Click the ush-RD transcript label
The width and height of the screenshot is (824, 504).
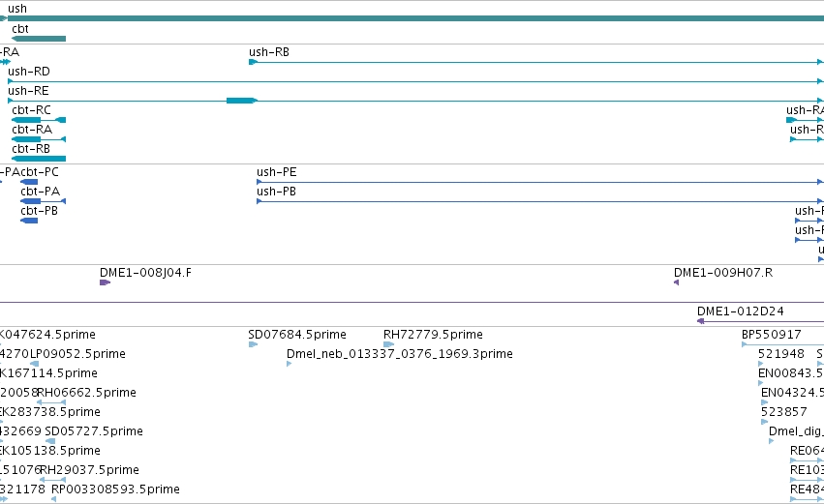(x=29, y=72)
